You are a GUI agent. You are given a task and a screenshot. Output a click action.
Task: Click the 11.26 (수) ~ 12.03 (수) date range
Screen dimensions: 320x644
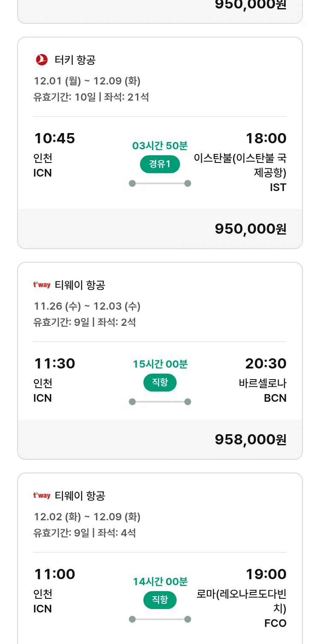(x=87, y=306)
